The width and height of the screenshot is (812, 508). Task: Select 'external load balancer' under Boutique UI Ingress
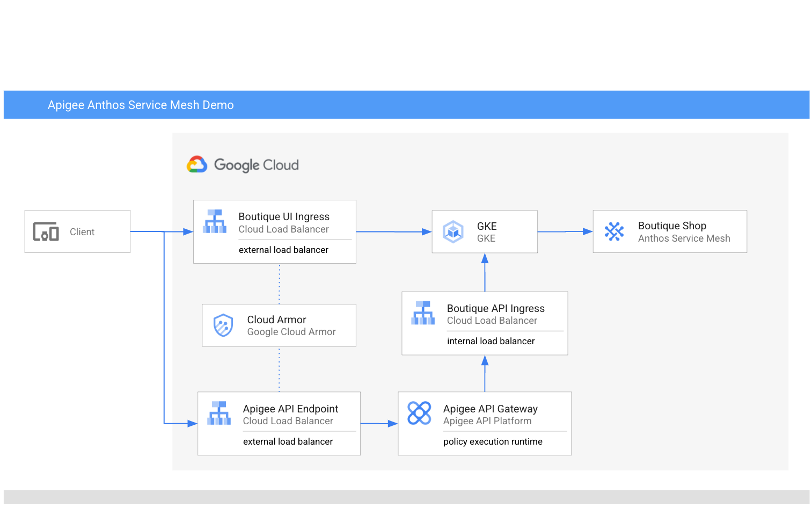pyautogui.click(x=283, y=250)
